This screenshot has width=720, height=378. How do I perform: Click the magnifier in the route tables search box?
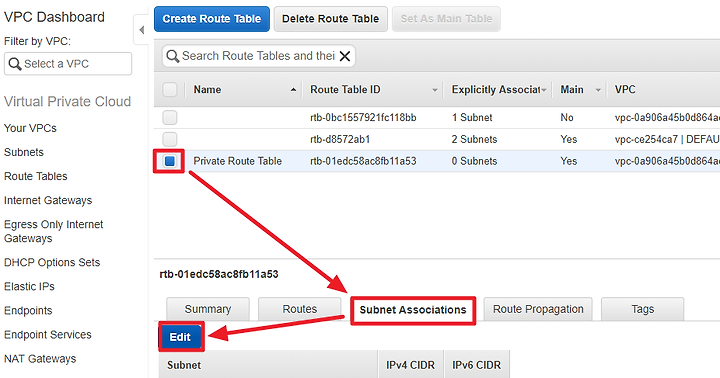point(173,56)
